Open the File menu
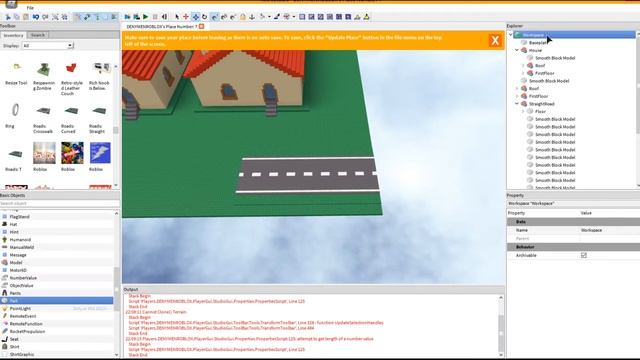640x360 pixels. [30, 8]
